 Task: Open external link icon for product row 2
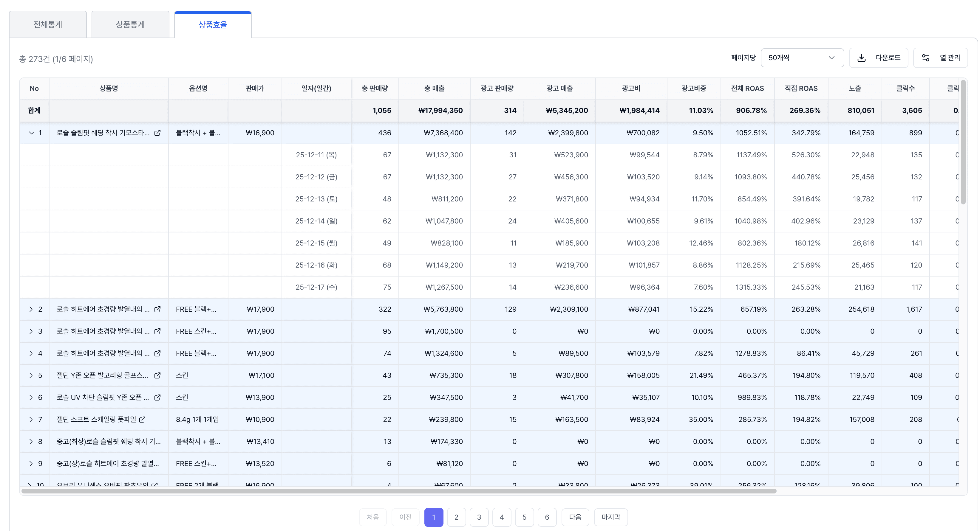(x=157, y=309)
